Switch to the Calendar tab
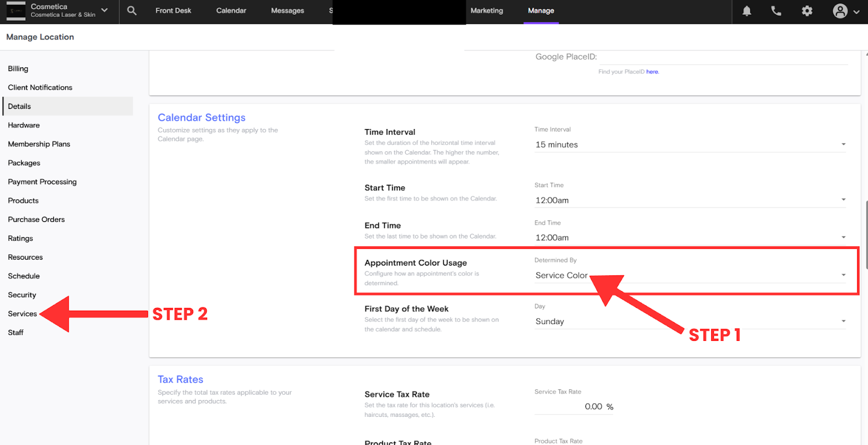The image size is (868, 445). (231, 11)
